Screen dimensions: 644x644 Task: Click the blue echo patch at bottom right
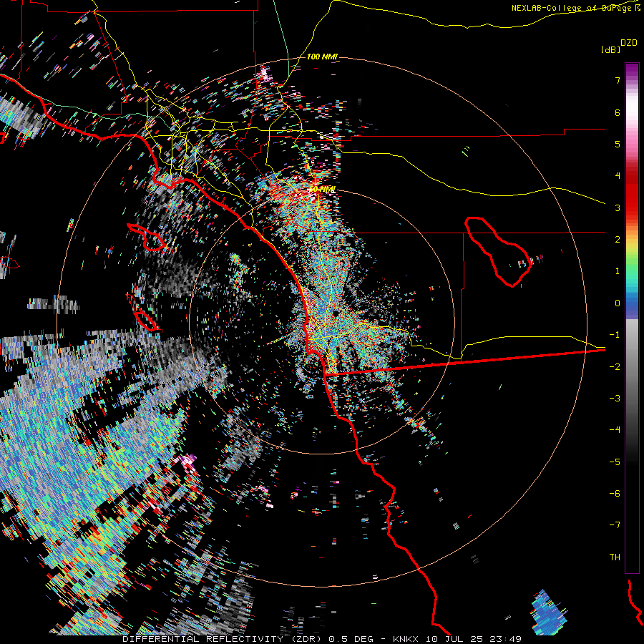click(x=549, y=612)
